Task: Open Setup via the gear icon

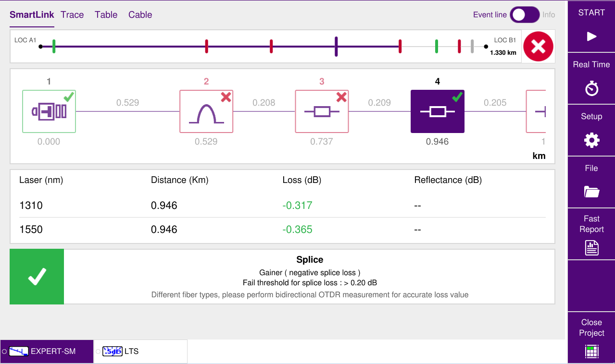Action: coord(590,140)
